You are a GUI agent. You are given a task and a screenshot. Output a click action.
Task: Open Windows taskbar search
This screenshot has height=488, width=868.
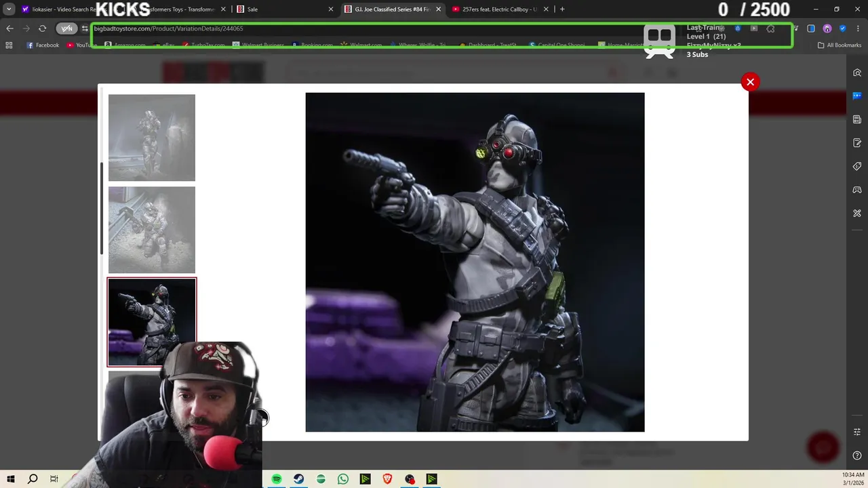[x=32, y=479]
